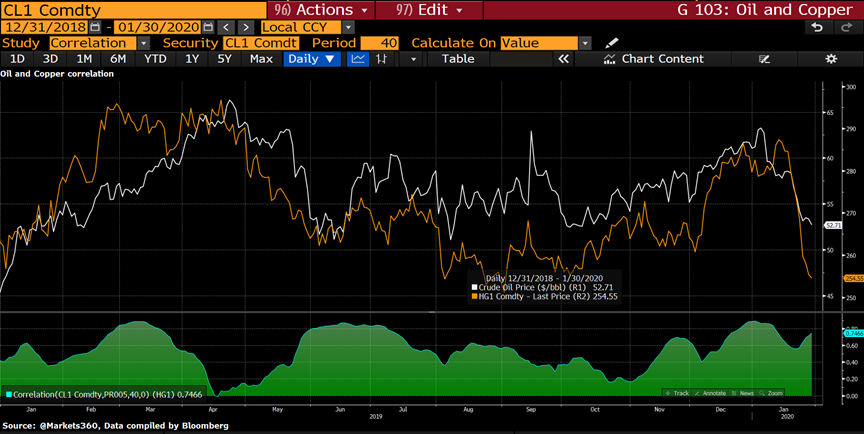Enable Track crosshair tool

click(x=677, y=393)
